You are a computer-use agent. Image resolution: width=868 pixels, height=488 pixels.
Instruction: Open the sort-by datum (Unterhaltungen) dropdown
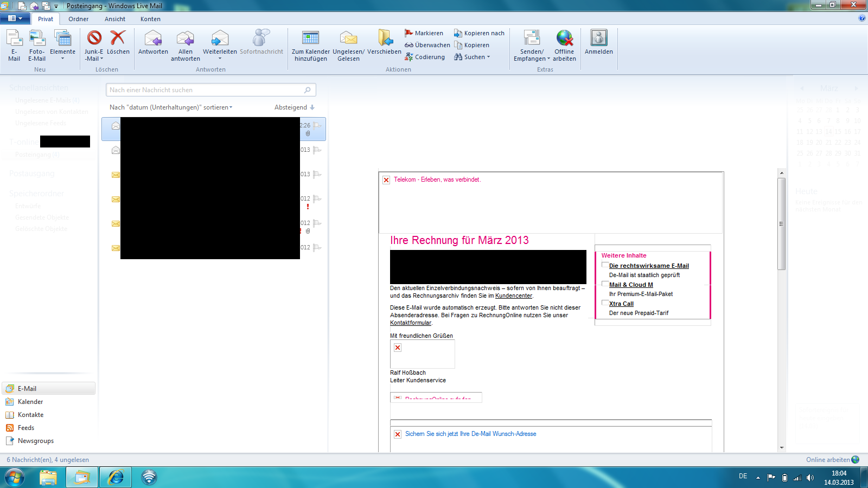[x=171, y=107]
